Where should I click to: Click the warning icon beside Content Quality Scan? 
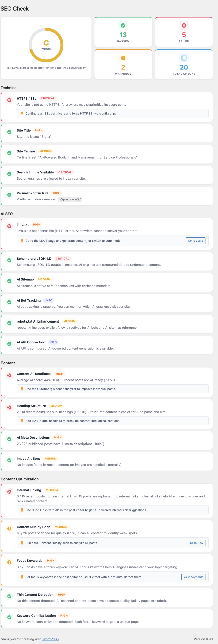tap(9, 528)
